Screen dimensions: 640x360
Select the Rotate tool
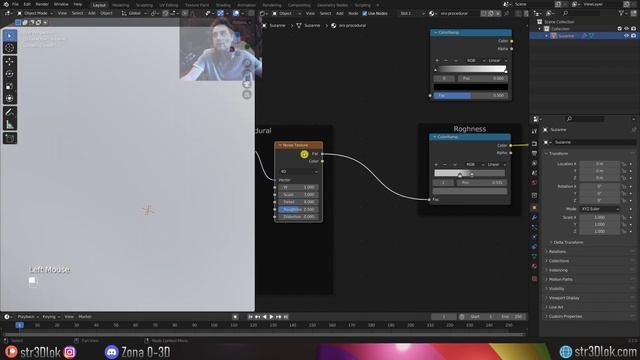click(x=10, y=74)
